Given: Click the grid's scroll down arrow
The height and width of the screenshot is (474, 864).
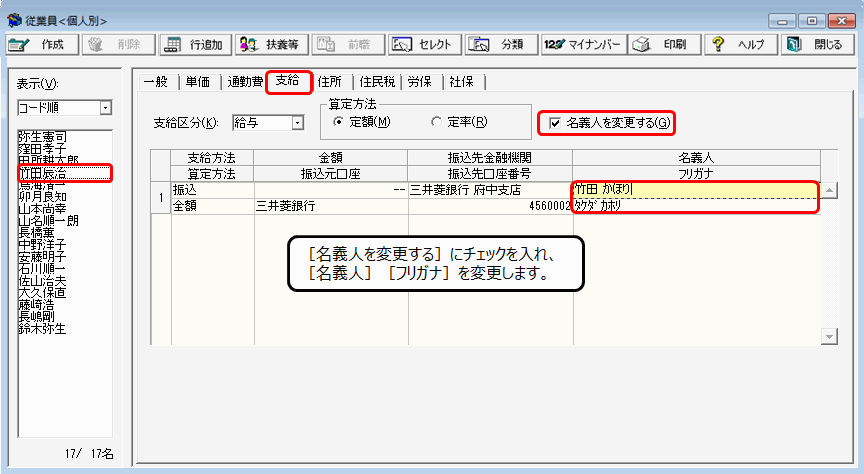Looking at the screenshot, I should (x=828, y=337).
